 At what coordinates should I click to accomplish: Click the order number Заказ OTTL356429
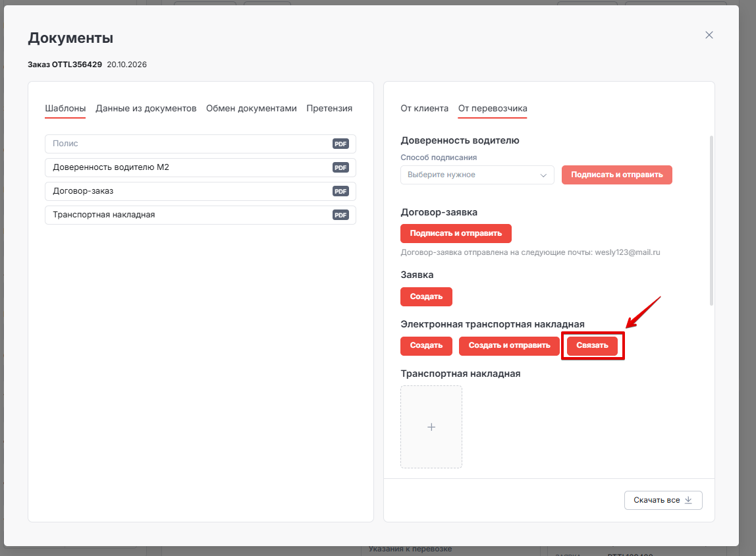pos(65,65)
